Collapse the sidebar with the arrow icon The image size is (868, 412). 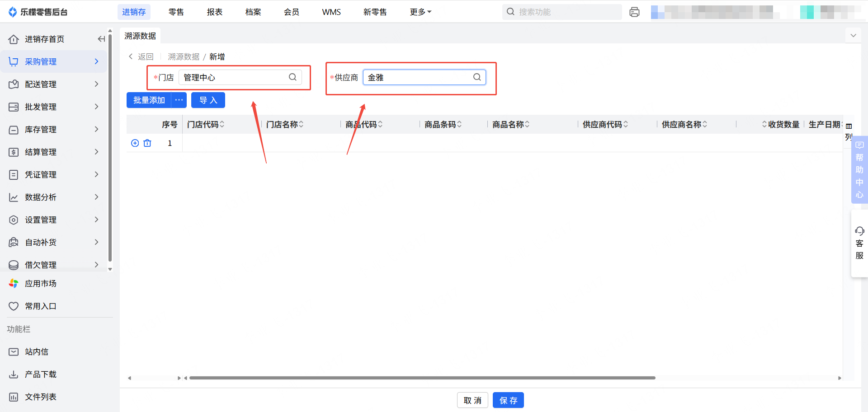[x=101, y=39]
